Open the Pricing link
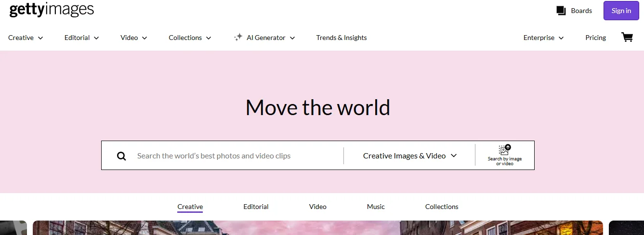This screenshot has height=235, width=644. pos(595,38)
